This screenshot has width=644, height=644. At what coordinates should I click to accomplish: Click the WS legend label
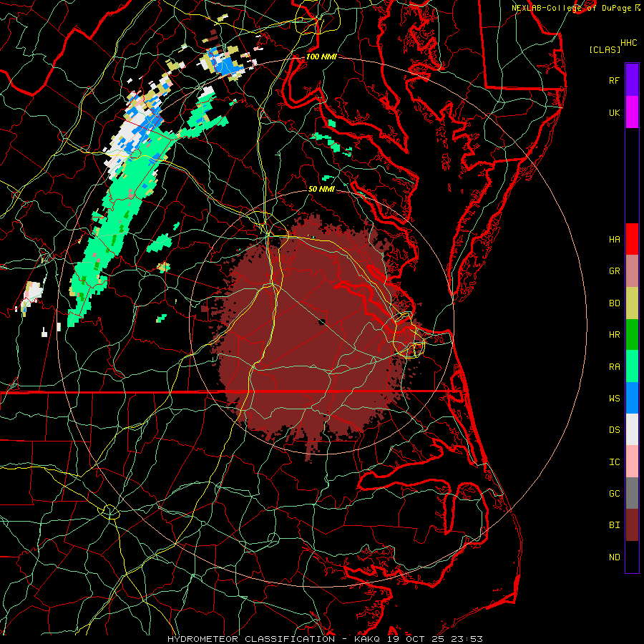tap(614, 398)
